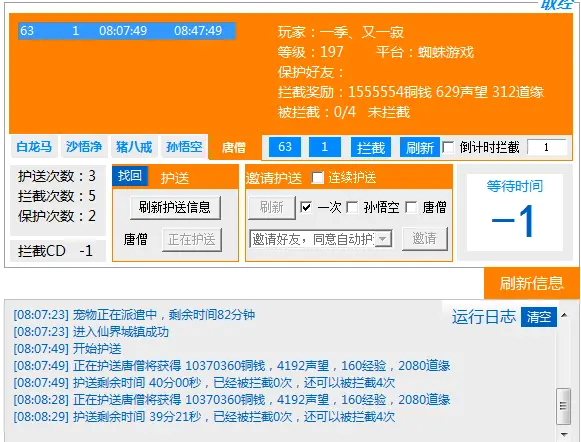Viewport: 581px width, 442px height.
Task: Click the 等待时间 -1 display
Action: (x=515, y=213)
